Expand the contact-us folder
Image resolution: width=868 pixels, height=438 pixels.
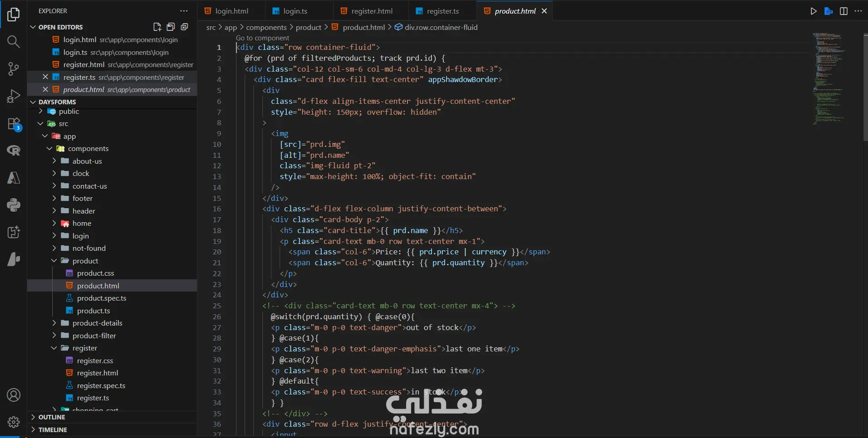[54, 186]
